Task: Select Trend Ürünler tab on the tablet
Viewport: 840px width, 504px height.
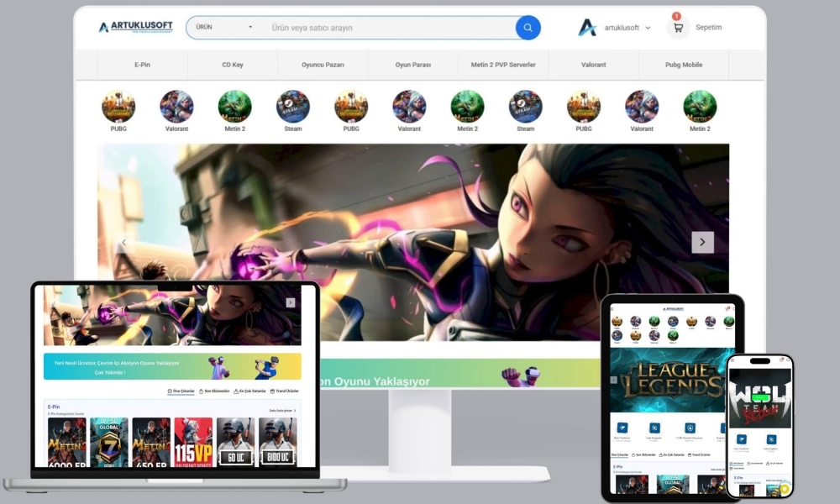Action: pyautogui.click(x=700, y=454)
